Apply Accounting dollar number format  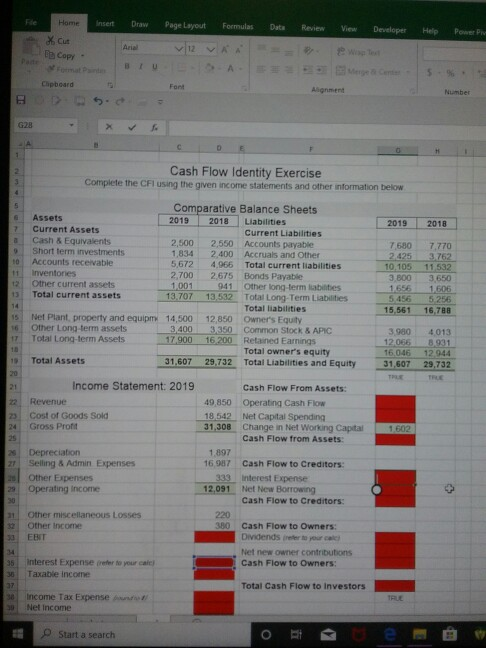tap(430, 73)
